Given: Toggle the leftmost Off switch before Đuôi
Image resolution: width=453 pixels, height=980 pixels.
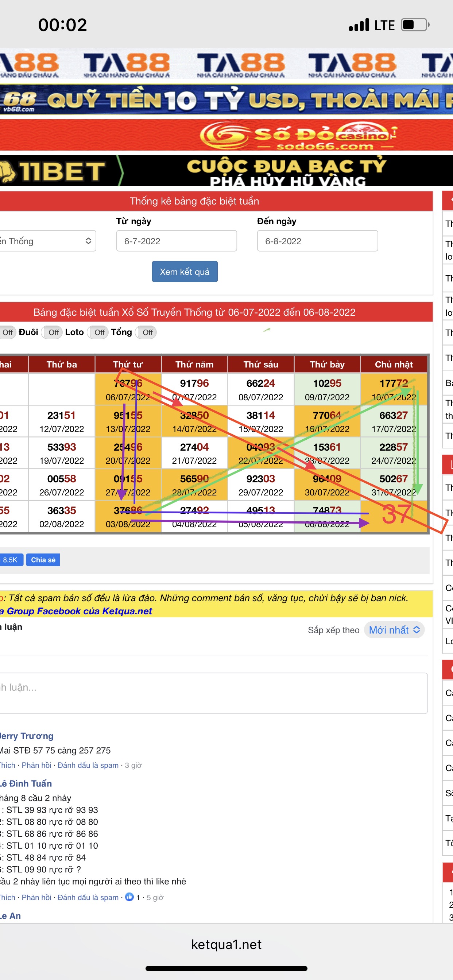Looking at the screenshot, I should pos(8,332).
